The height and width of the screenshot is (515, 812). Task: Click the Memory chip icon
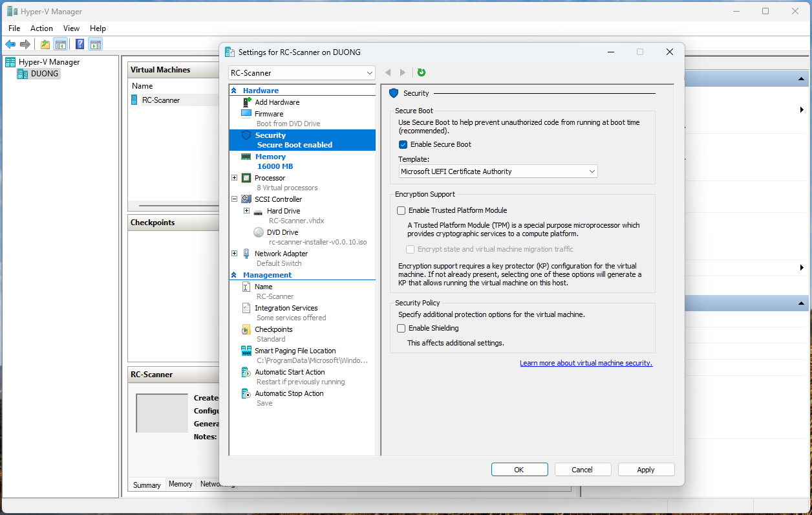pyautogui.click(x=246, y=157)
